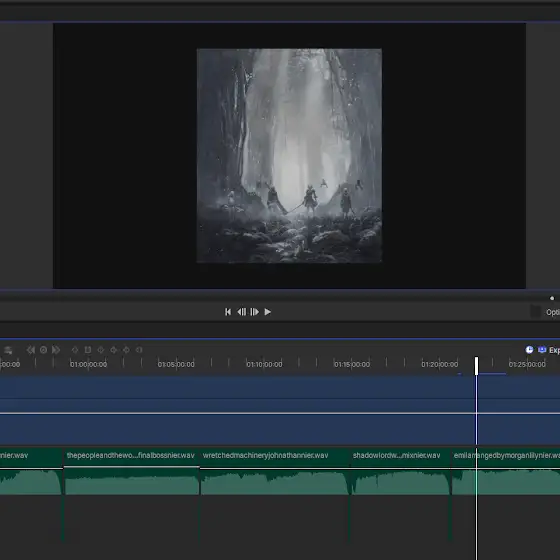Click the 01:00:00:00 mark on the ruler

pyautogui.click(x=88, y=364)
